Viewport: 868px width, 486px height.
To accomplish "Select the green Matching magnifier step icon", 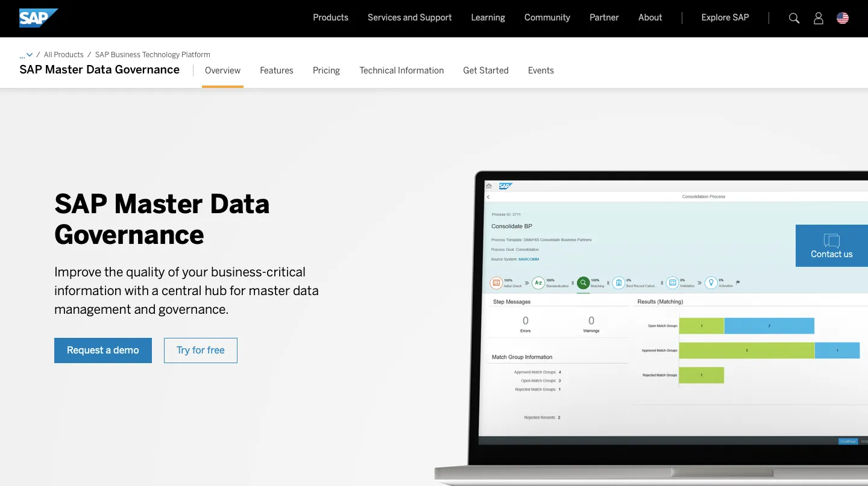I will pyautogui.click(x=583, y=282).
